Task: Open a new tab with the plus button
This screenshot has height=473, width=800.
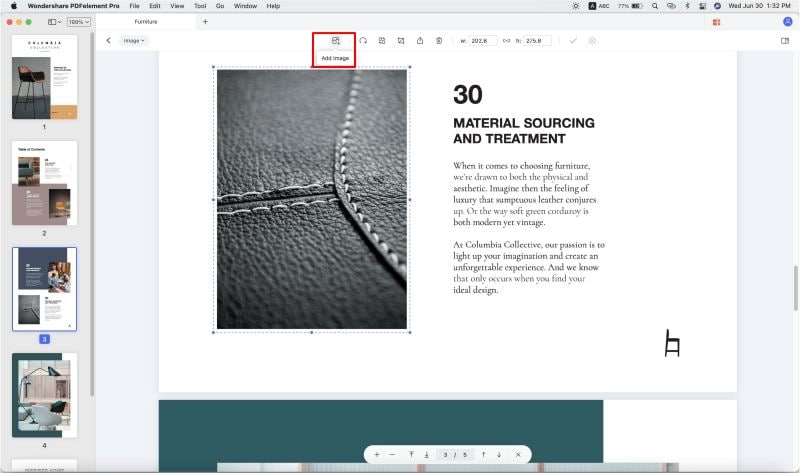Action: coord(205,21)
